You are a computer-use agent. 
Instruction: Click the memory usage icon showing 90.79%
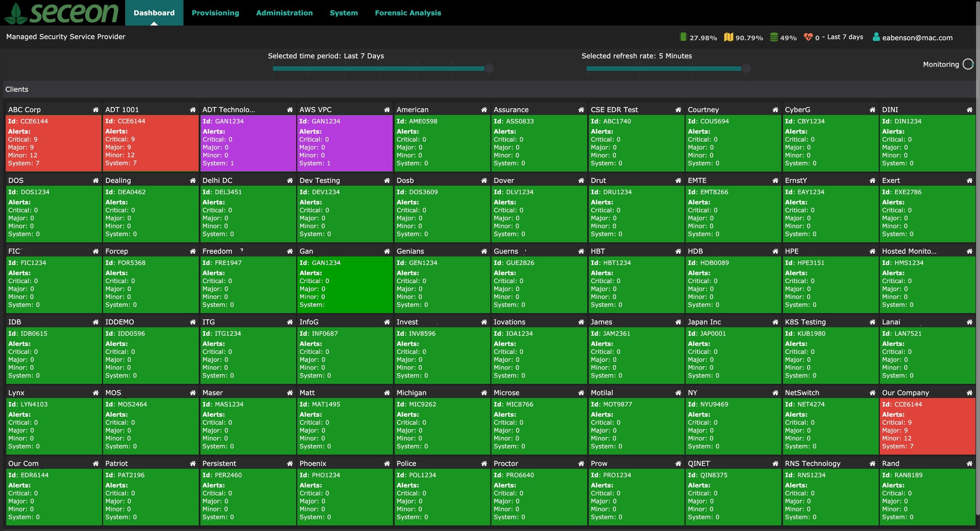pos(728,37)
